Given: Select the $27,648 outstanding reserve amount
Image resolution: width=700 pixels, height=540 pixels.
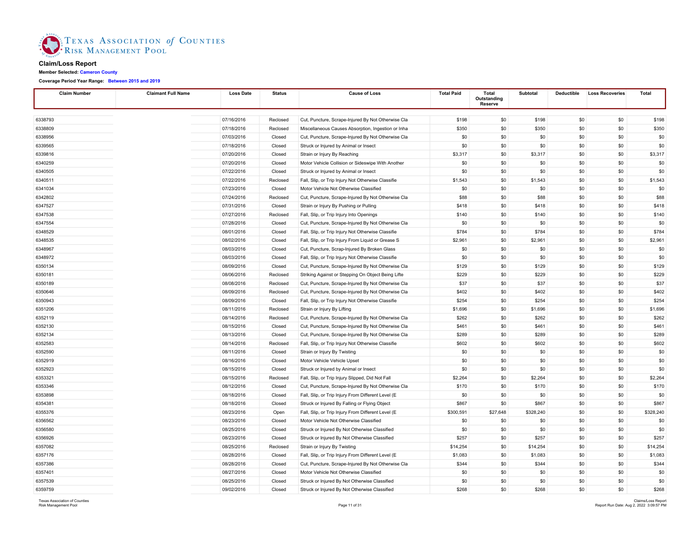Looking at the screenshot, I should (497, 412).
